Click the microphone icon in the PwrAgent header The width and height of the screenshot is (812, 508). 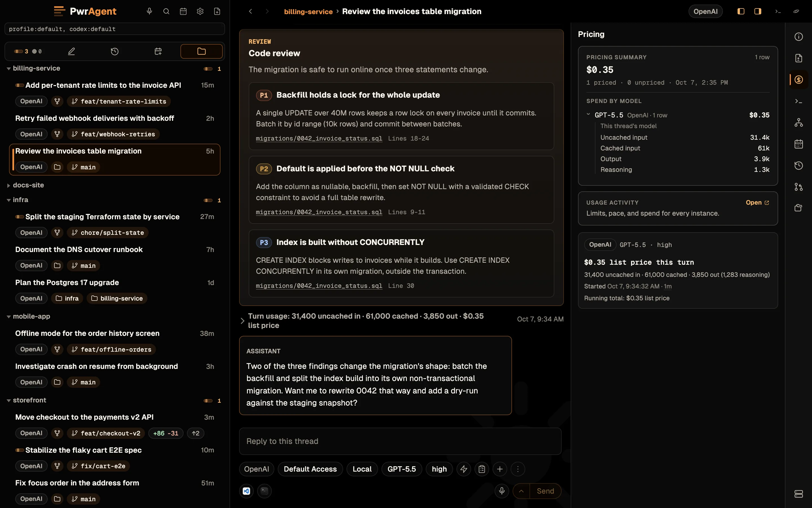(x=149, y=11)
